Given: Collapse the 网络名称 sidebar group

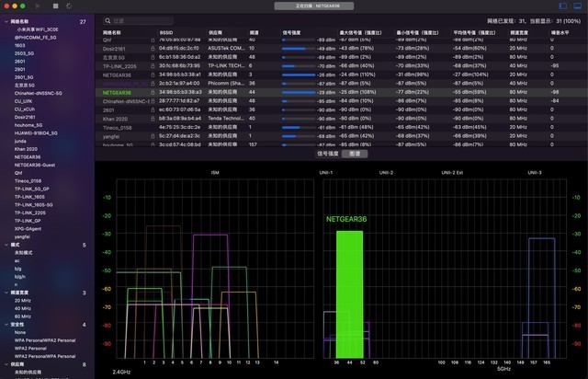Looking at the screenshot, I should pos(6,22).
